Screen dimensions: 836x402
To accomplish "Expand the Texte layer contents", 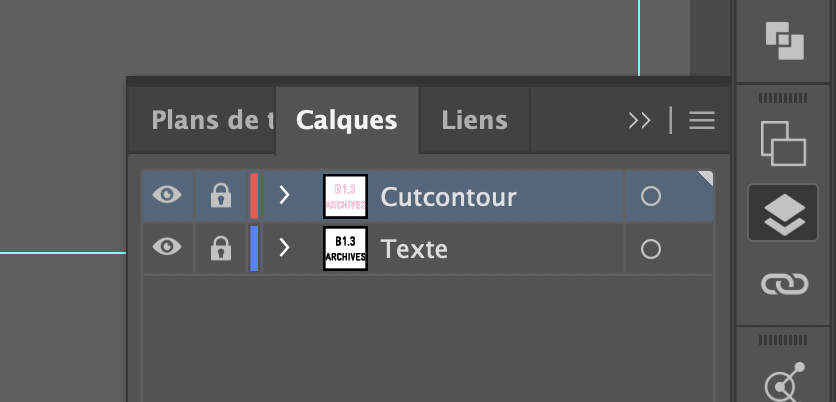I will (285, 248).
